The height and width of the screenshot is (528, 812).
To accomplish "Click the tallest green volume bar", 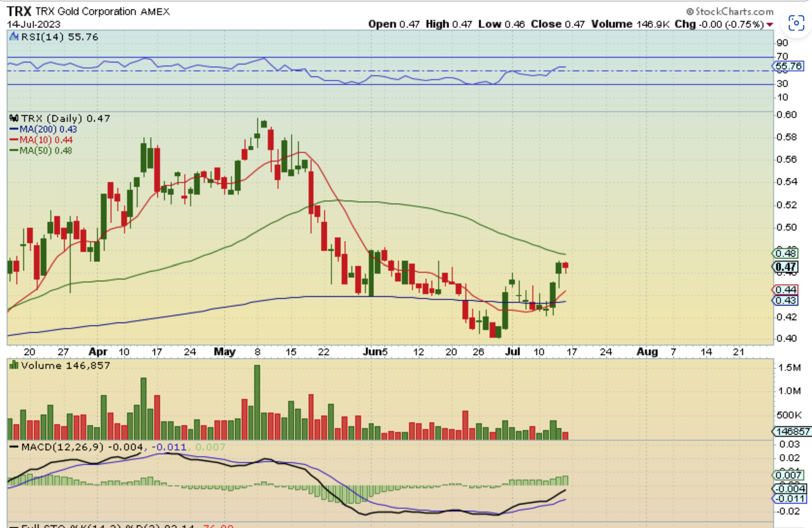I will pos(257,402).
